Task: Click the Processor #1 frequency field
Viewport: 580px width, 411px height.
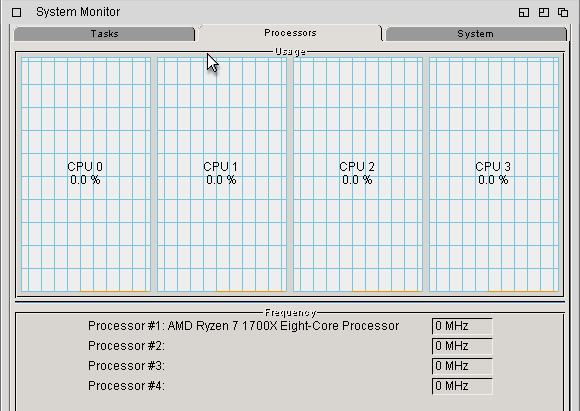Action: [x=462, y=326]
